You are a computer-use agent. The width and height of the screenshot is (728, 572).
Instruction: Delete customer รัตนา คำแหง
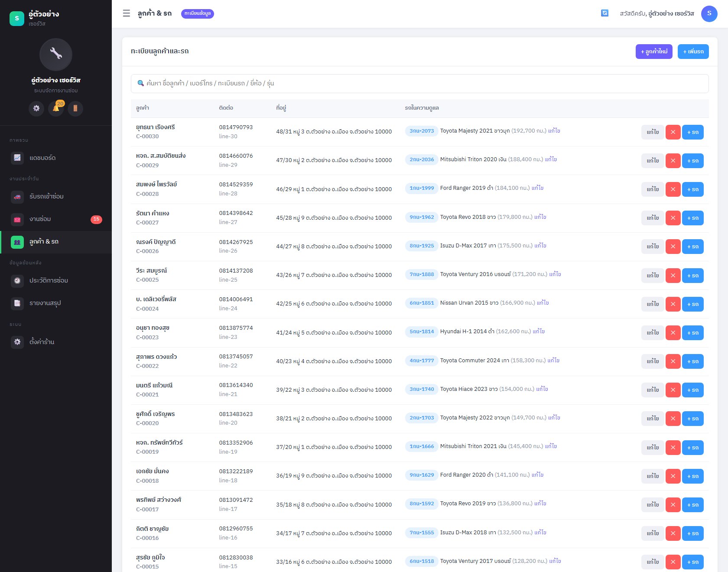[673, 218]
